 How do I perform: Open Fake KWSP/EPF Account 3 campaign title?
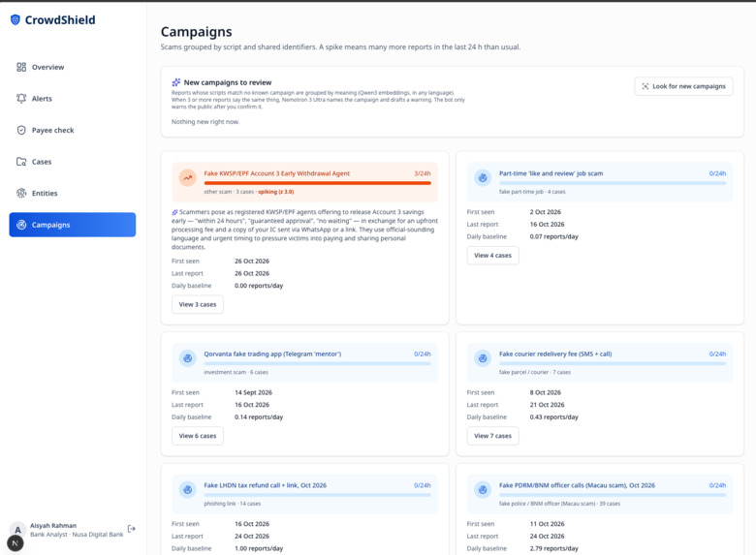click(x=277, y=173)
